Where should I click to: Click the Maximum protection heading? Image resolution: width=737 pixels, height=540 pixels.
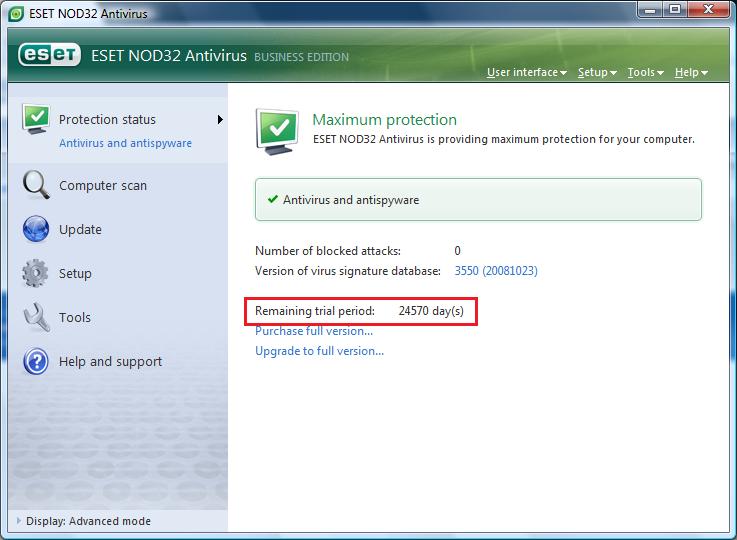[384, 120]
